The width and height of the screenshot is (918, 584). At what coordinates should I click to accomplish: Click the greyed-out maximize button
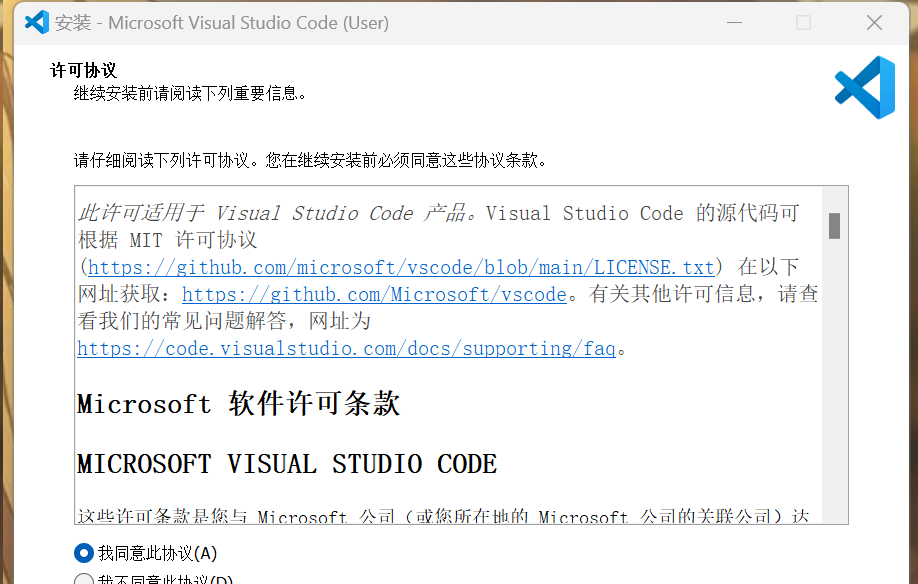[x=803, y=22]
